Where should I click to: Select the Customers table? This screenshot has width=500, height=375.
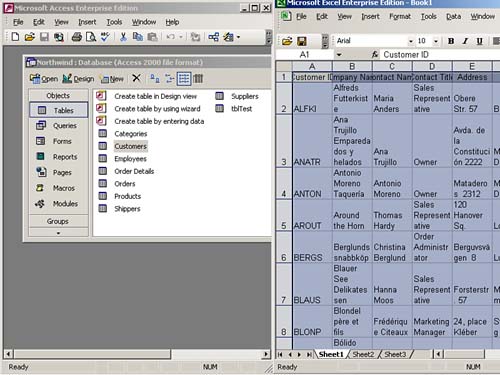coord(130,146)
